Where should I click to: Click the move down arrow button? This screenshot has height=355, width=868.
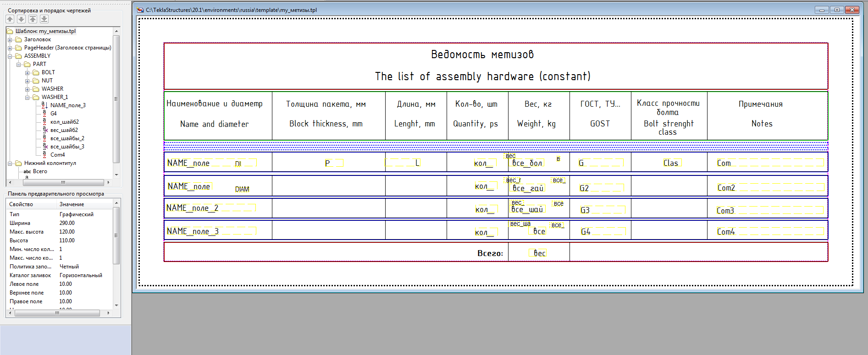coord(21,19)
